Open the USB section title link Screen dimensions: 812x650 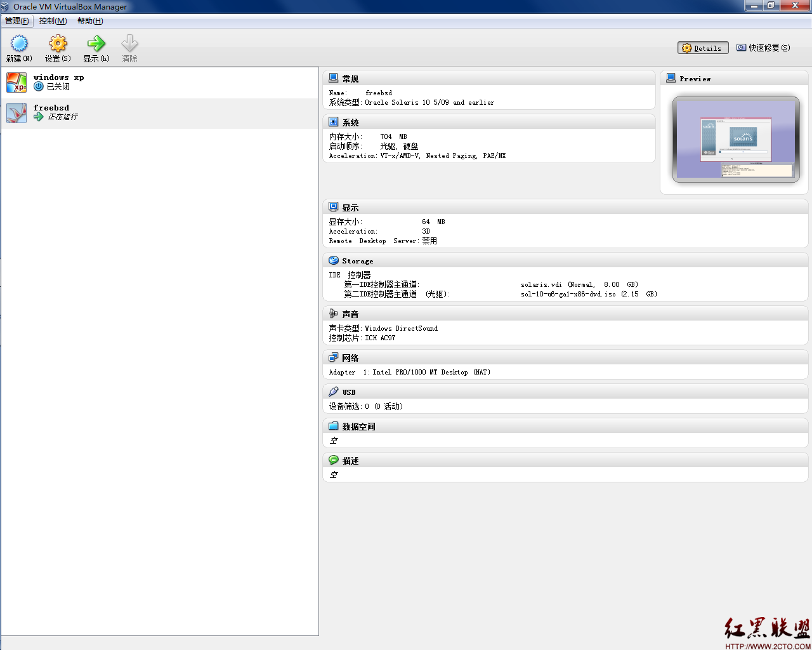coord(349,392)
